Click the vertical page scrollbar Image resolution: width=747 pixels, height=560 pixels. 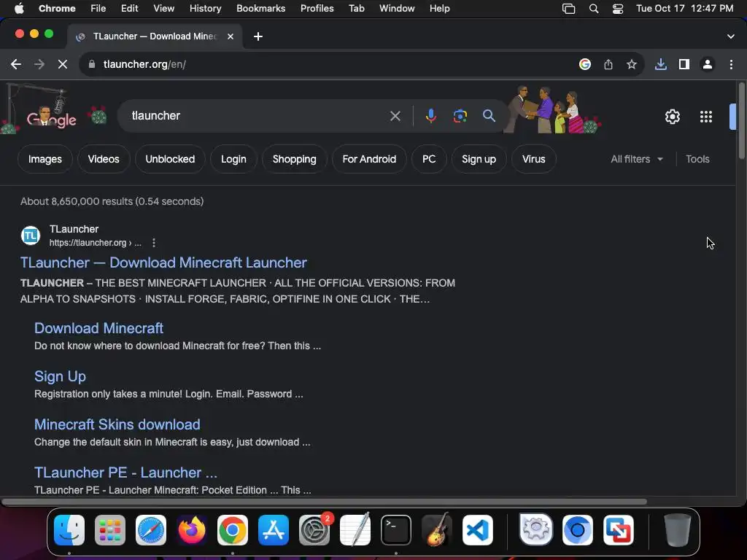pyautogui.click(x=741, y=122)
